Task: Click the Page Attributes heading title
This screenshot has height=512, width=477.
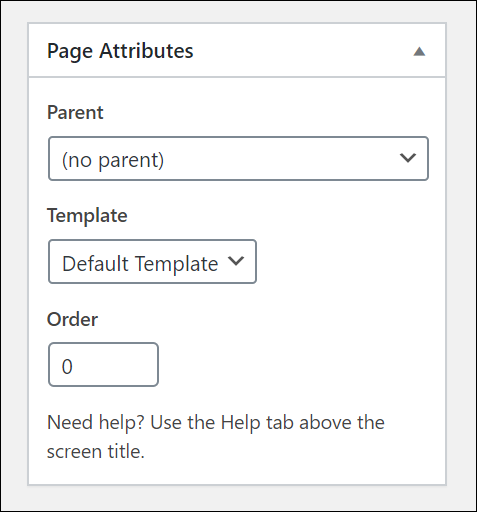Action: tap(120, 51)
